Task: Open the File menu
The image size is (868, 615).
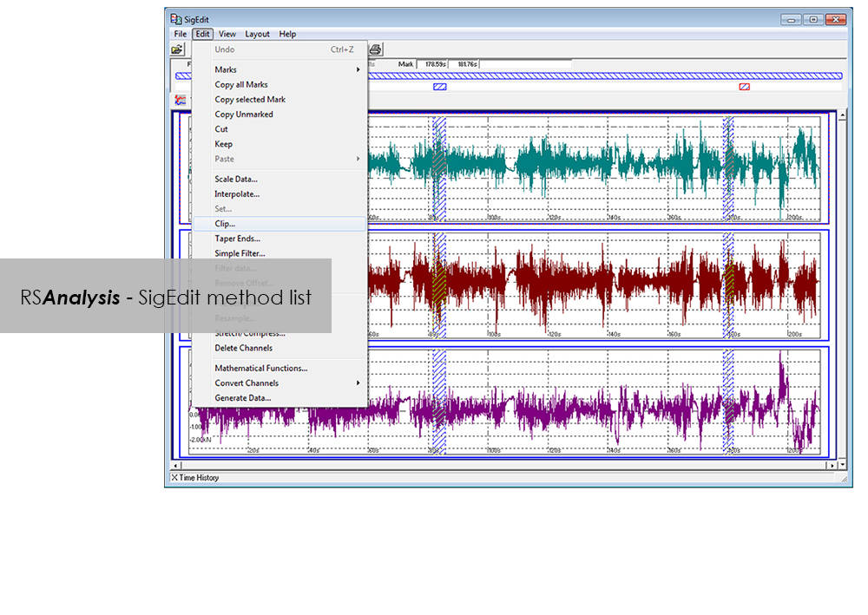Action: 180,34
